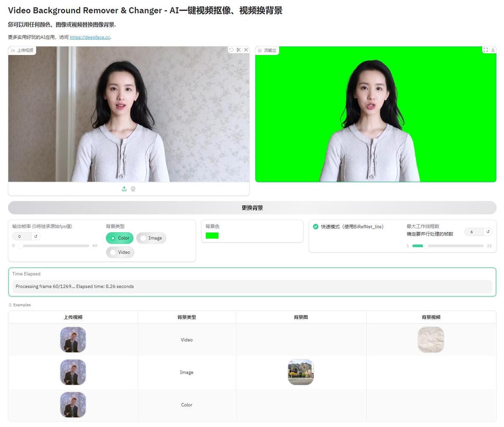Click the 'Video' cell in the examples table
This screenshot has width=504, height=427.
[187, 340]
